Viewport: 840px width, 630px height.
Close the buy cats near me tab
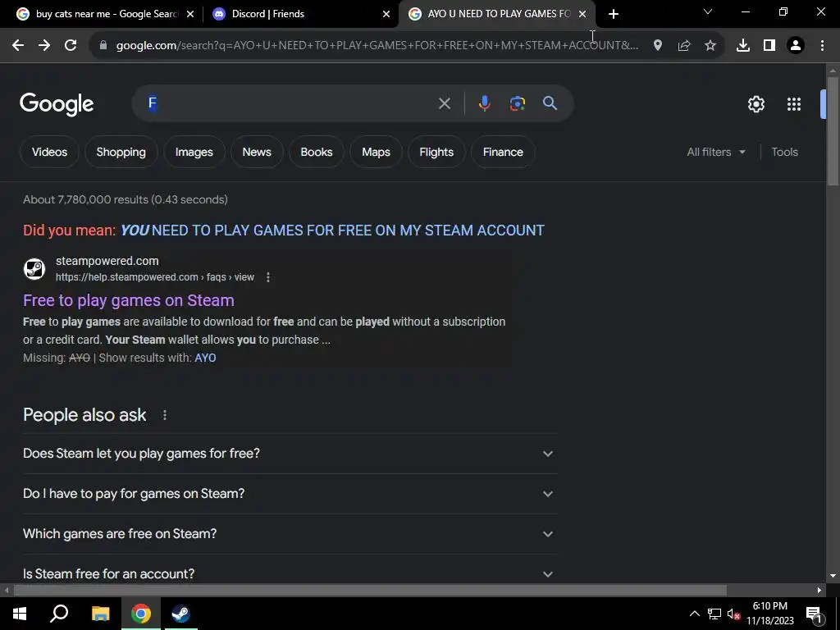tap(190, 14)
